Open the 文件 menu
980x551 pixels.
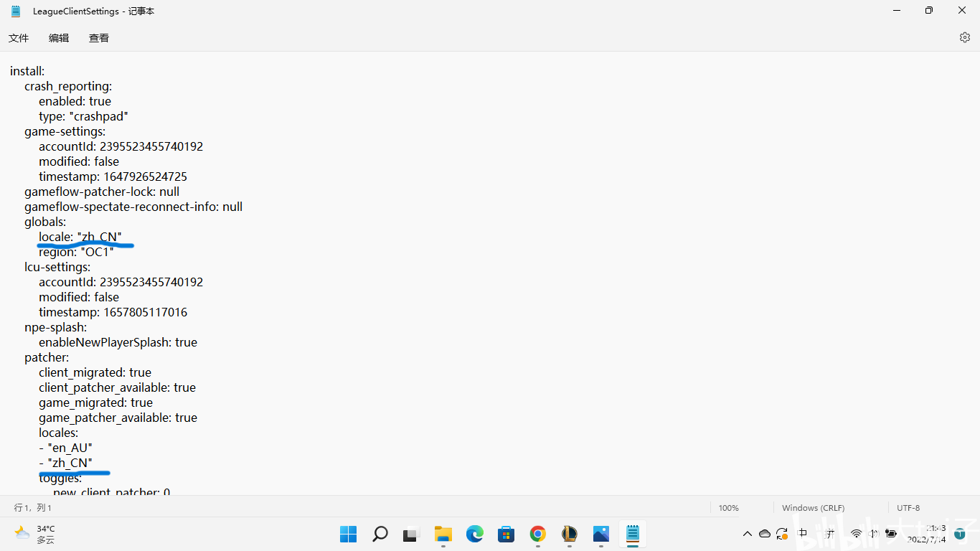click(x=19, y=38)
